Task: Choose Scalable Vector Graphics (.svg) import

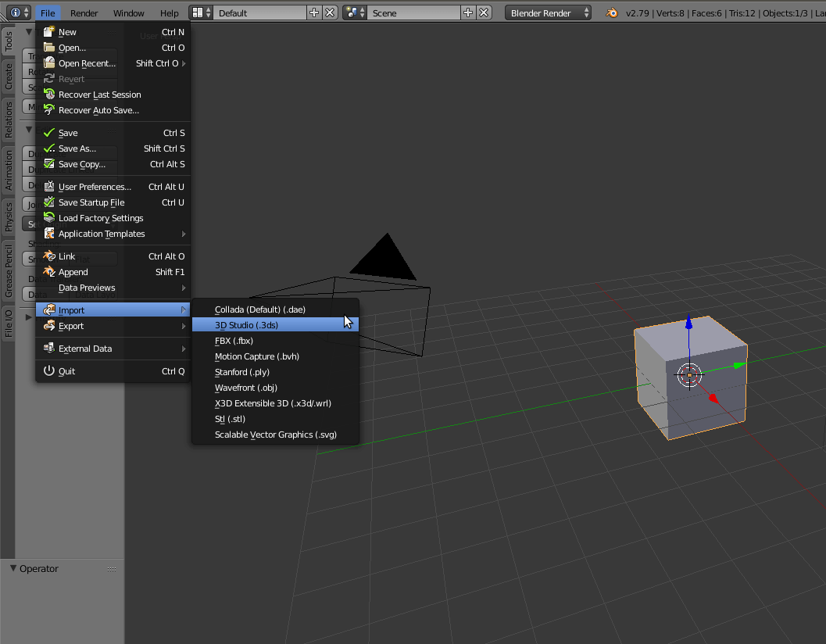Action: [276, 435]
